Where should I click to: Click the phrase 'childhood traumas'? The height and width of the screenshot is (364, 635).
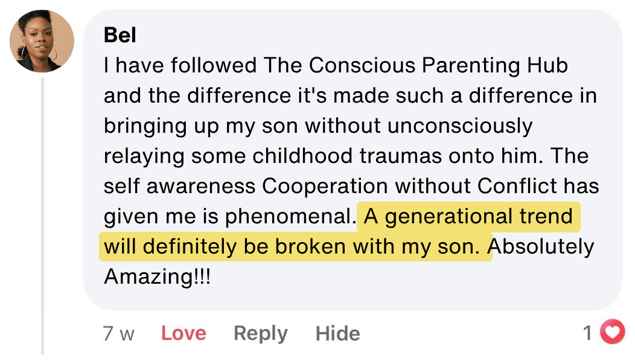pos(347,156)
